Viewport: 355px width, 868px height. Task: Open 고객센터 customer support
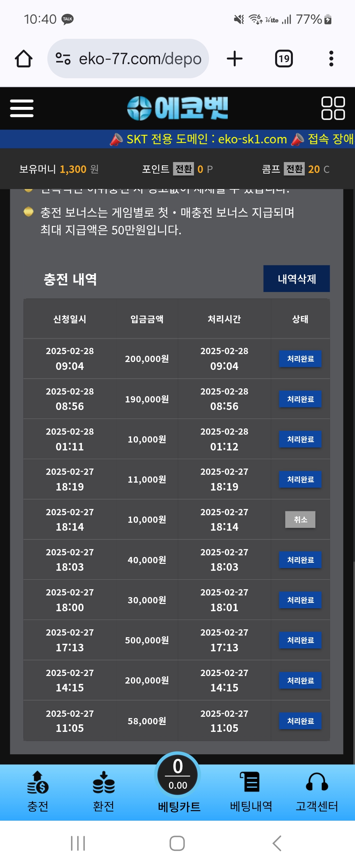pyautogui.click(x=317, y=792)
